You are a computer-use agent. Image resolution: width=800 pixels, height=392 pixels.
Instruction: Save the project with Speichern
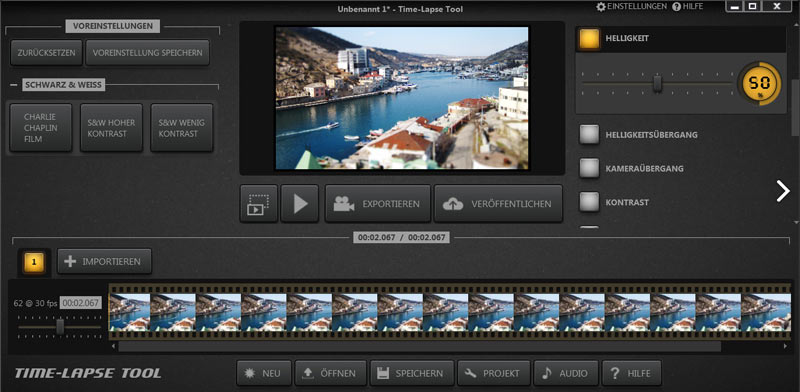click(x=412, y=373)
